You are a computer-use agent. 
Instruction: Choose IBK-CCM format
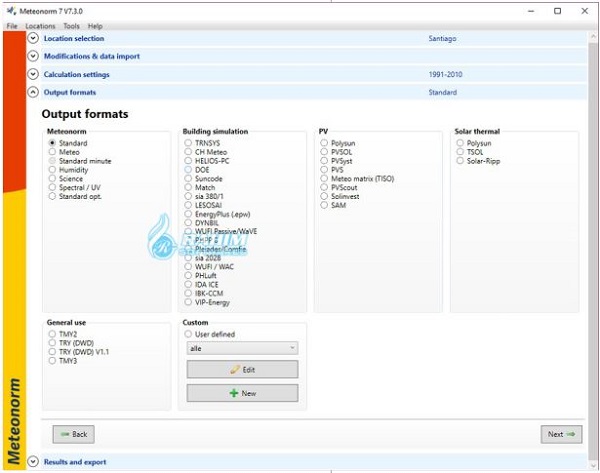point(188,293)
